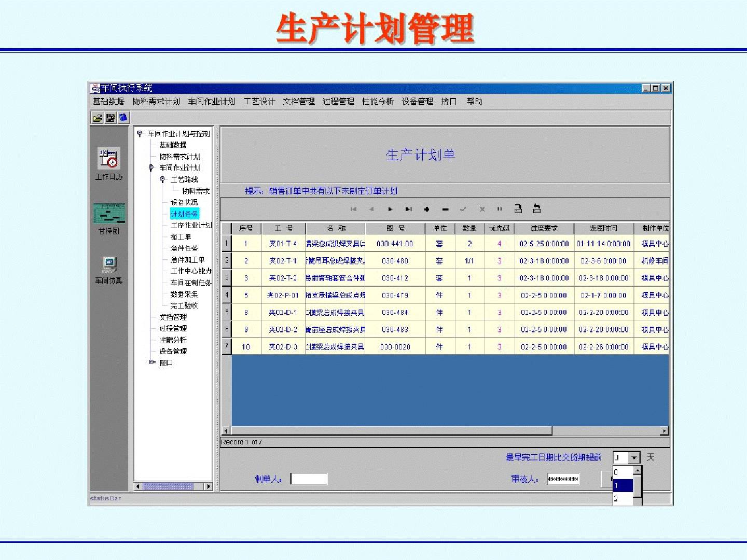The width and height of the screenshot is (747, 560).
Task: Open the 甘特图 Gantt chart icon
Action: (x=109, y=213)
